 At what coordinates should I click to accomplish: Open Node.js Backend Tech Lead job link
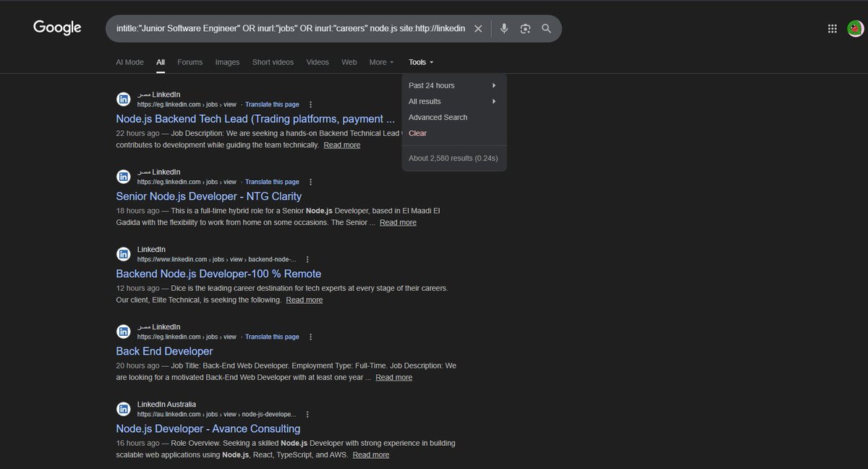[255, 119]
